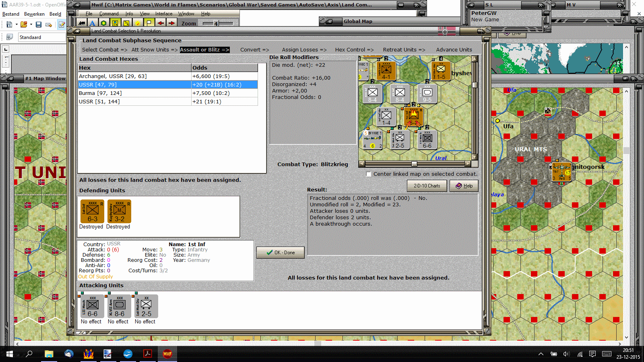Click the yellow sun toolbar icon
This screenshot has width=644, height=362.
(x=138, y=23)
